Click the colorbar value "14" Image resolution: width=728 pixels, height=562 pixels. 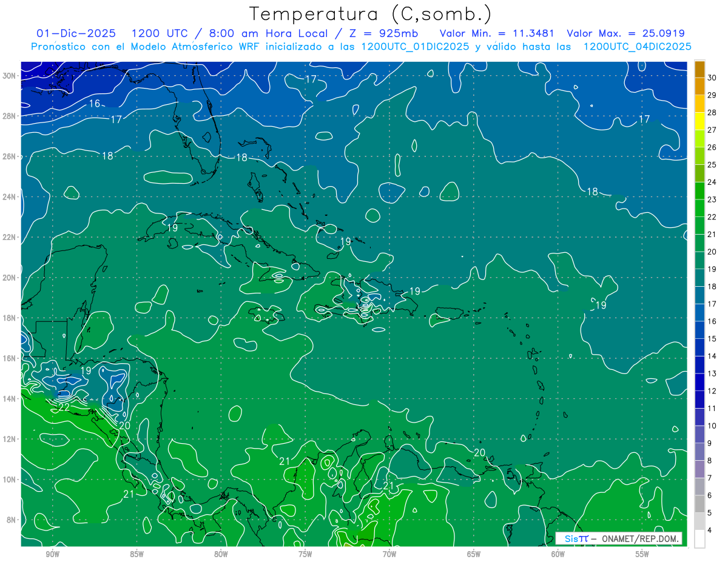pos(712,356)
